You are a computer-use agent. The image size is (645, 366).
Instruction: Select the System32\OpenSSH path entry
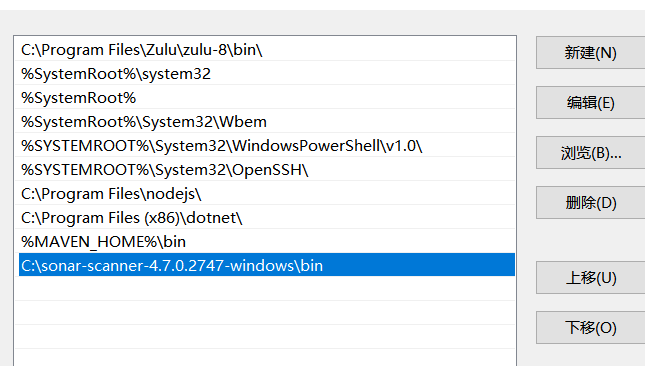(265, 169)
